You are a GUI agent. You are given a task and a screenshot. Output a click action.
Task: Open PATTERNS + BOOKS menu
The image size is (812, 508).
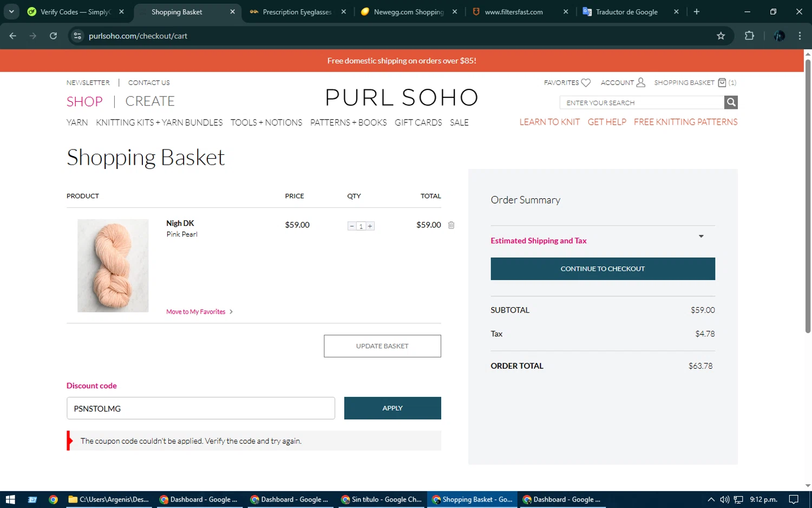pyautogui.click(x=349, y=122)
